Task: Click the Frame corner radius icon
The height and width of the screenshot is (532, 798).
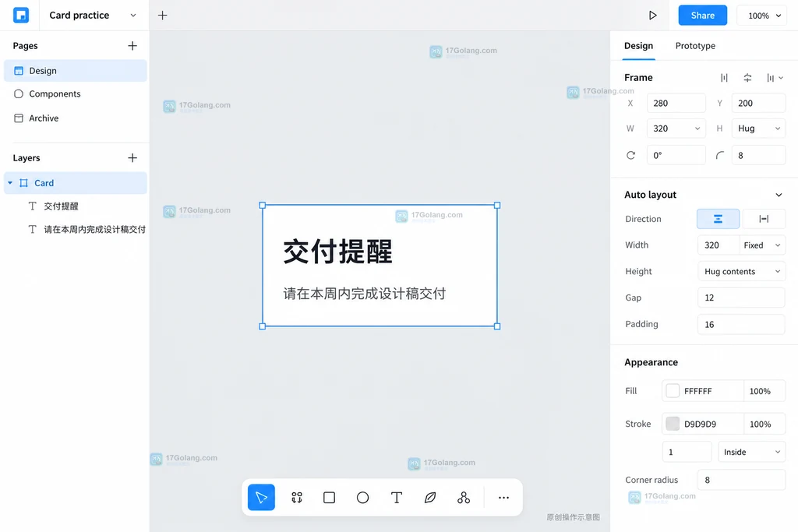Action: (x=719, y=155)
